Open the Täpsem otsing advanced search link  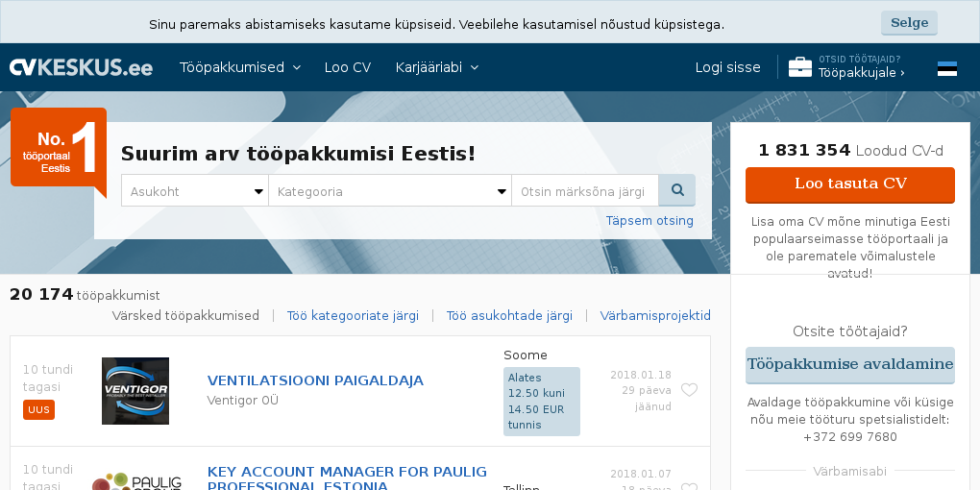pyautogui.click(x=649, y=221)
